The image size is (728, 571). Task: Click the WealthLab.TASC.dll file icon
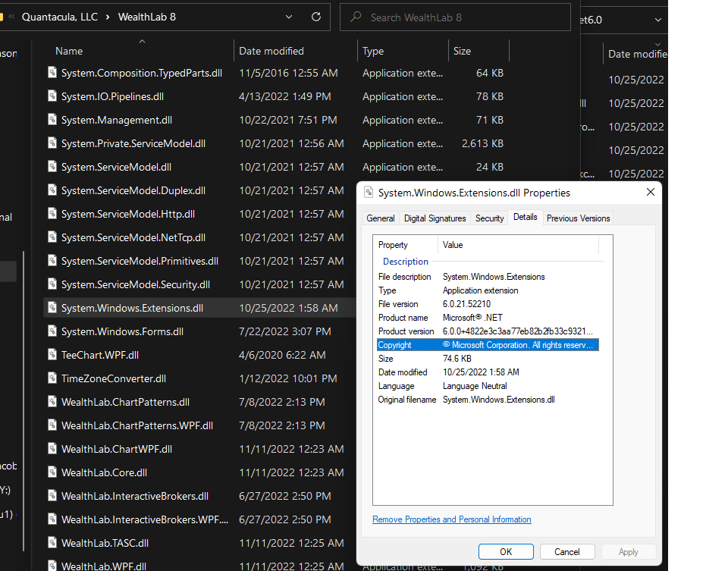click(x=52, y=542)
